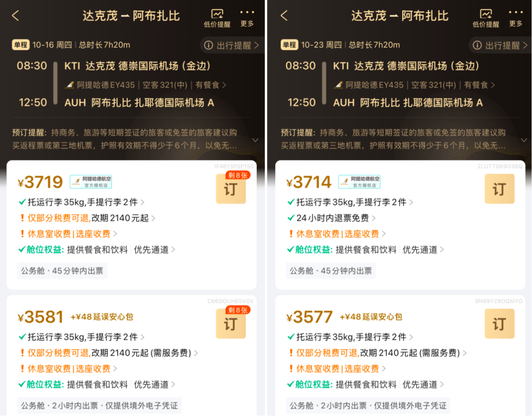Book the ¥3714 fare with 订 button
The width and height of the screenshot is (532, 416).
(499, 189)
